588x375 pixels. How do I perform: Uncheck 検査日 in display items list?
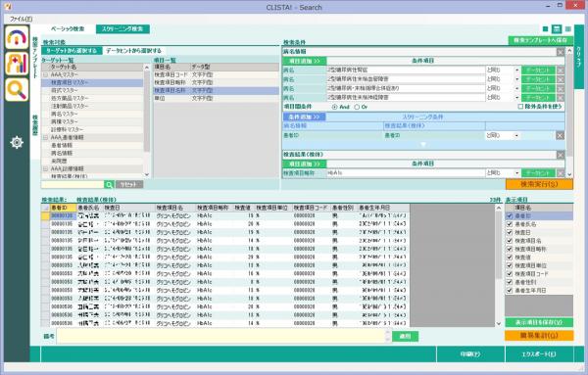510,232
